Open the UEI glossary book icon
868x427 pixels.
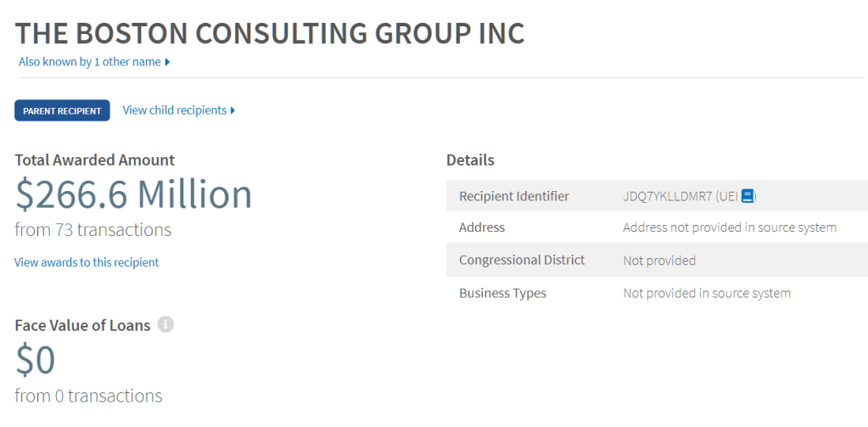click(x=748, y=196)
